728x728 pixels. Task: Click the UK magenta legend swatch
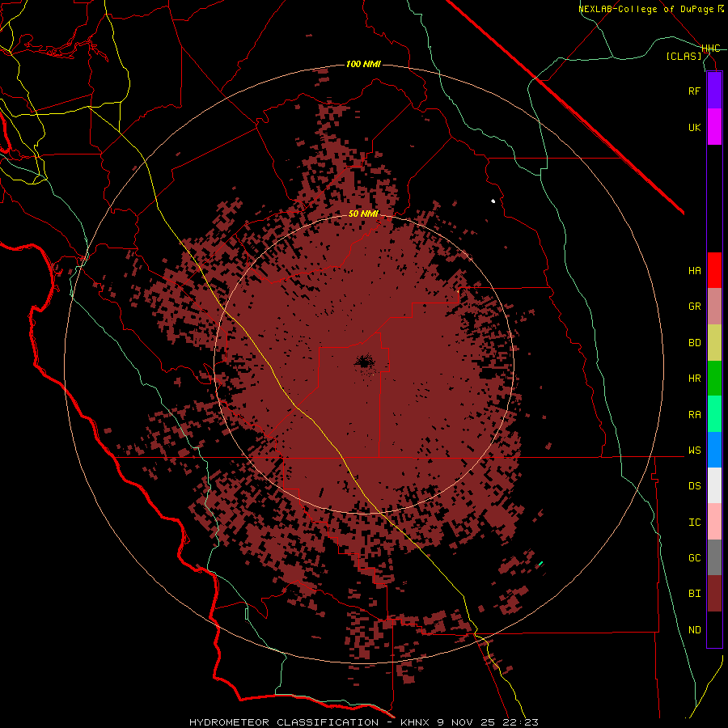point(714,127)
